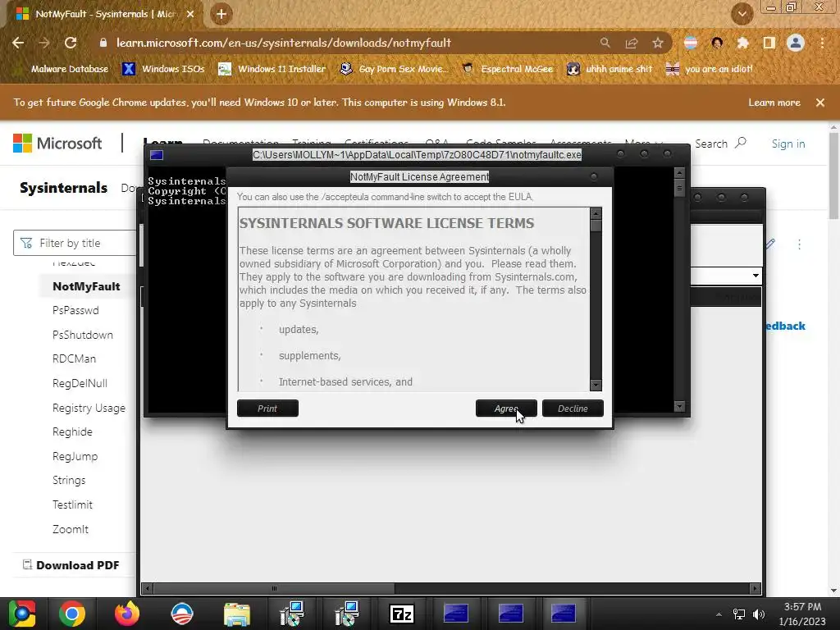Open the Chrome tab search dropdown arrow
The image size is (840, 630).
[742, 14]
